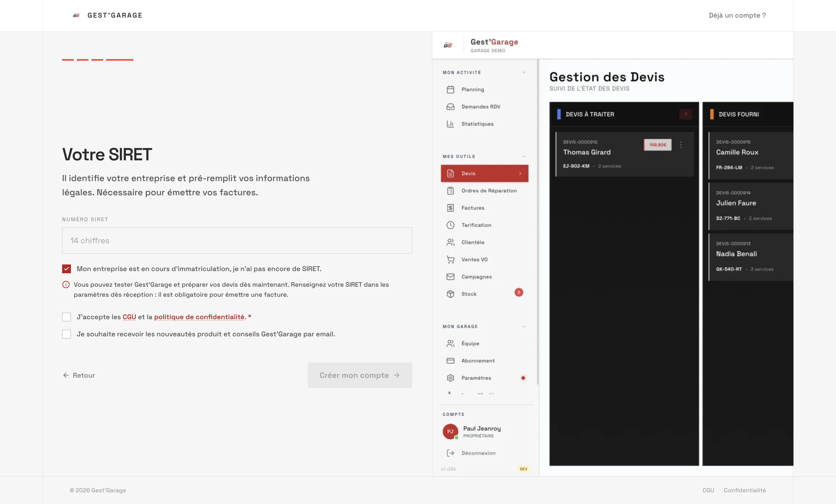
Task: Click the DEV version badge
Action: (x=523, y=469)
